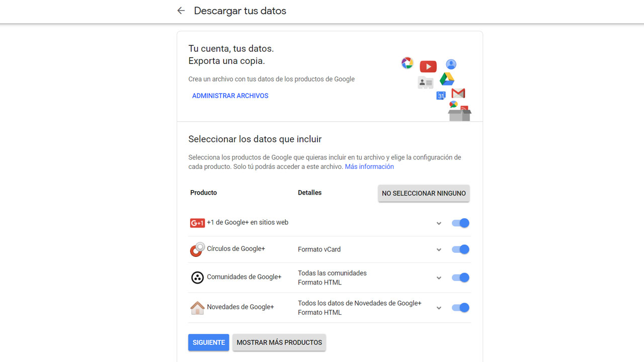Screen dimensions: 644x362
Task: Click the SIGUIENTE button
Action: pyautogui.click(x=209, y=342)
